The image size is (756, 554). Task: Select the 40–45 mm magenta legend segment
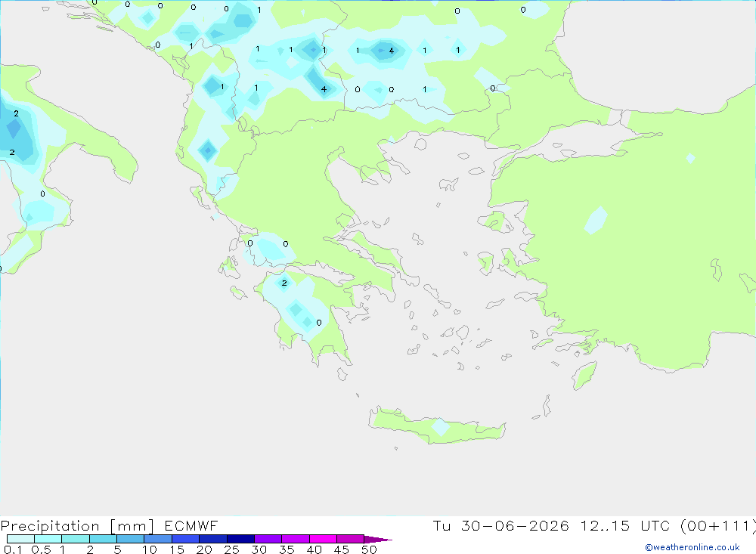pyautogui.click(x=323, y=539)
